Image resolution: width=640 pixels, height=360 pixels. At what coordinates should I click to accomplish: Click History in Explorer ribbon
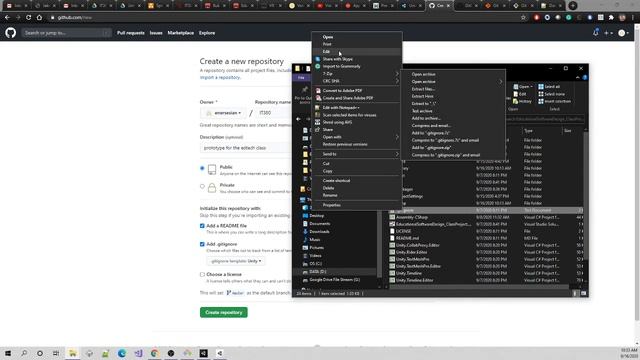(522, 101)
